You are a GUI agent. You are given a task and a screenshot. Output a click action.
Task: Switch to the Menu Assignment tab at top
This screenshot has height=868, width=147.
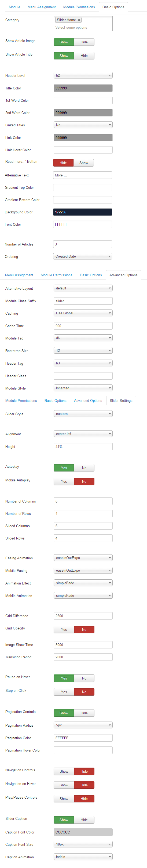42,7
